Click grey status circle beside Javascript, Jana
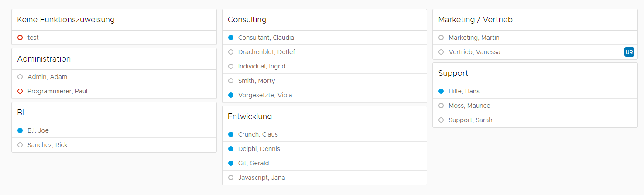Screen dimensions: 644x195 click(x=231, y=178)
